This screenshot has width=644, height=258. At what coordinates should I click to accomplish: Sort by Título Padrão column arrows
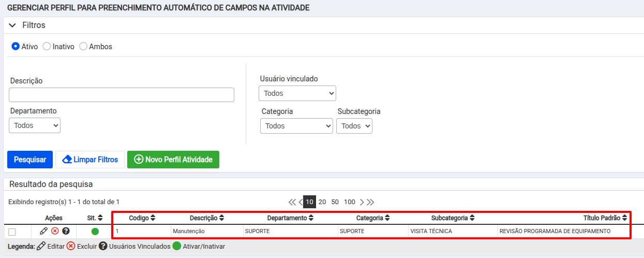click(x=624, y=218)
